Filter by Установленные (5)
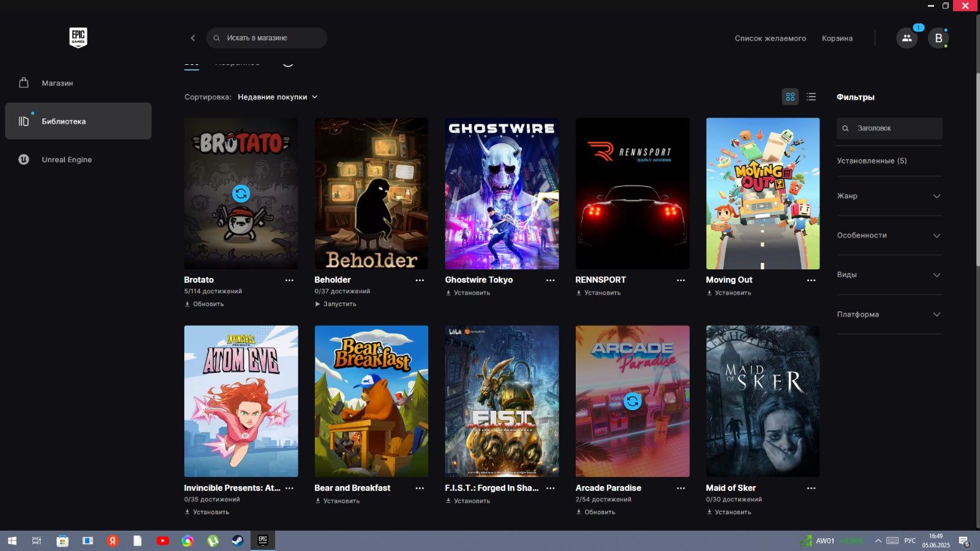 point(872,160)
